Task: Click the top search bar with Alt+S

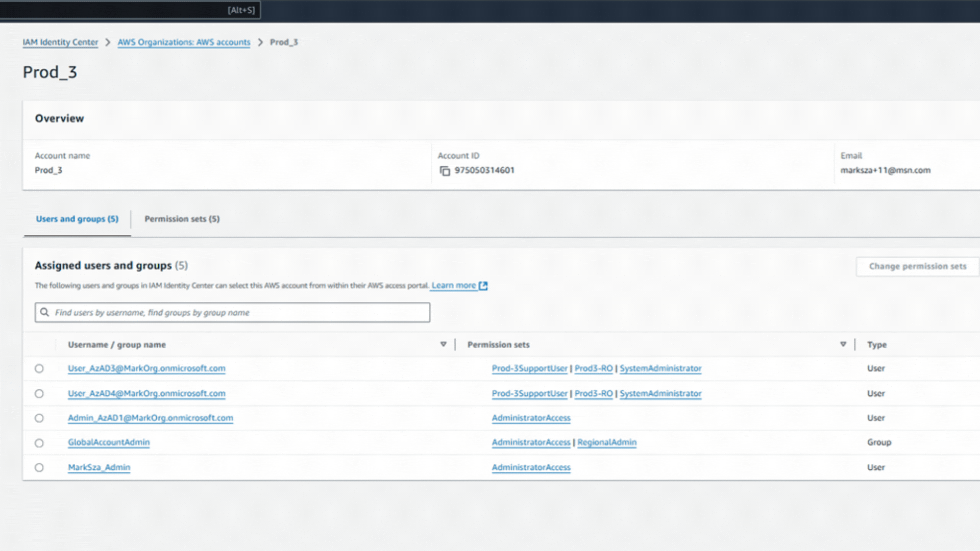Action: (128, 10)
